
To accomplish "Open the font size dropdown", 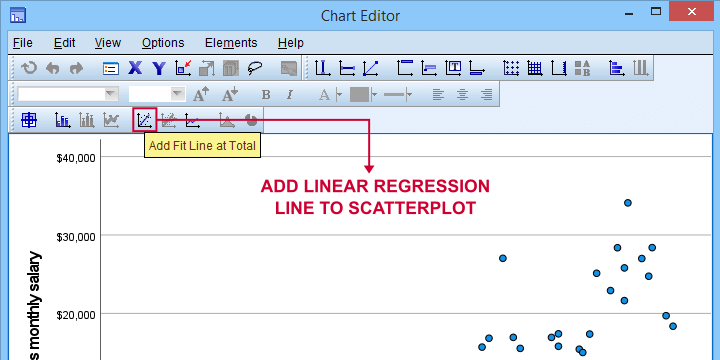I will 157,95.
